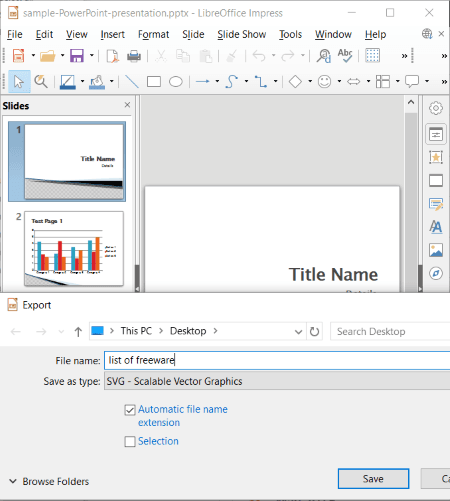
Task: Open the Save dropdown arrow
Action: pos(92,56)
